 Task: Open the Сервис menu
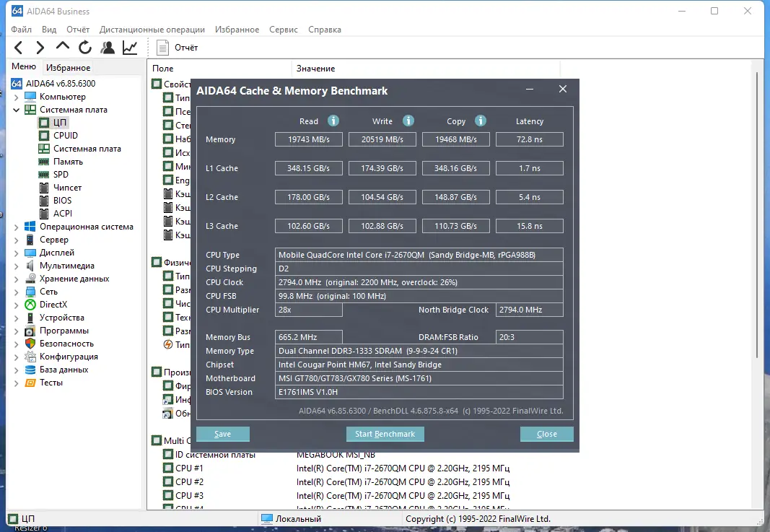click(x=284, y=30)
